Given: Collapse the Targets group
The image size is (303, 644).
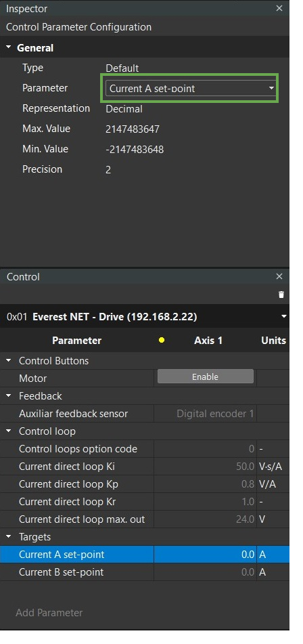Looking at the screenshot, I should tap(9, 537).
